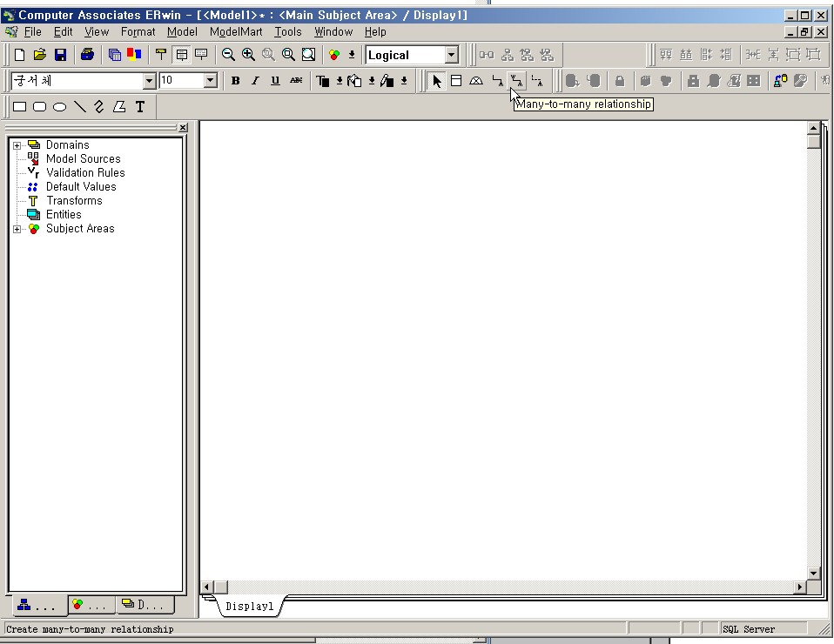Zoom in with the plus magnifier icon
Image resolution: width=834 pixels, height=644 pixels.
click(x=248, y=55)
